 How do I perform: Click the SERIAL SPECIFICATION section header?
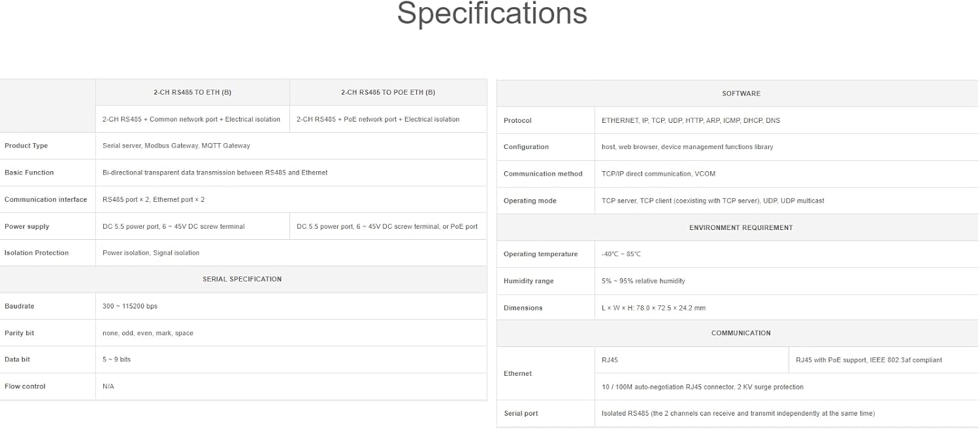click(242, 279)
